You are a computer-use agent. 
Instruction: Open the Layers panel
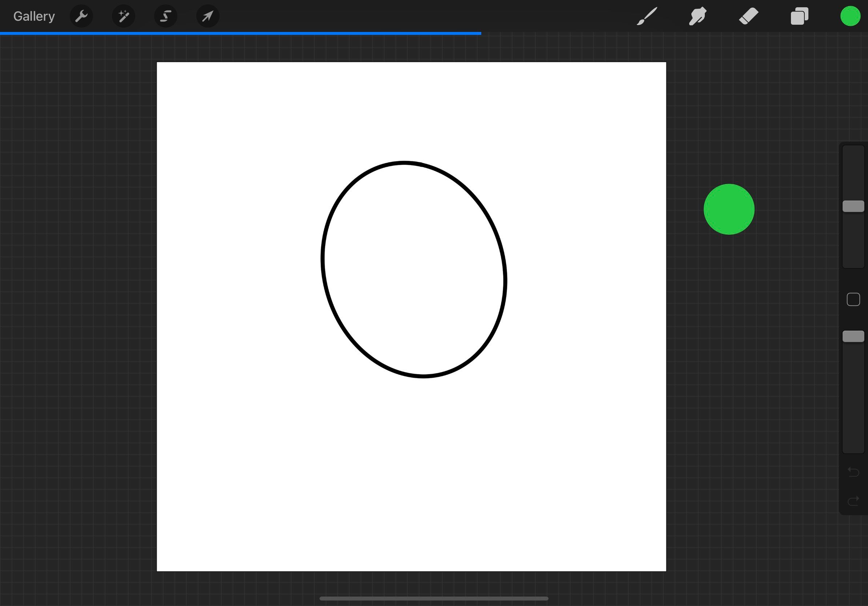tap(799, 16)
